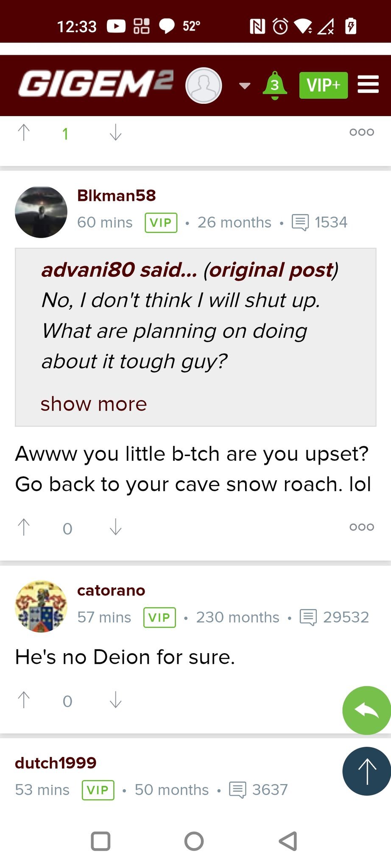Image resolution: width=391 pixels, height=868 pixels.
Task: Open the profile avatar icon in header
Action: [204, 85]
